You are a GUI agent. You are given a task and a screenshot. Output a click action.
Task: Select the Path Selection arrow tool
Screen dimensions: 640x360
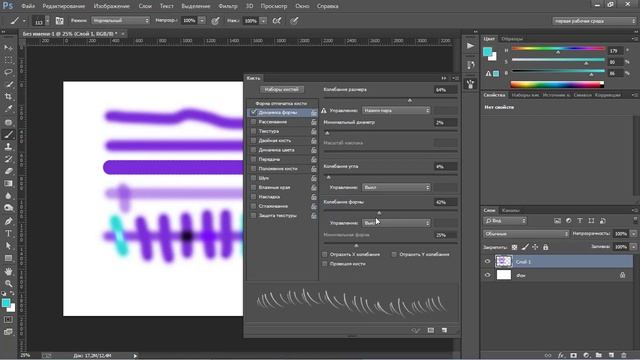tap(8, 246)
